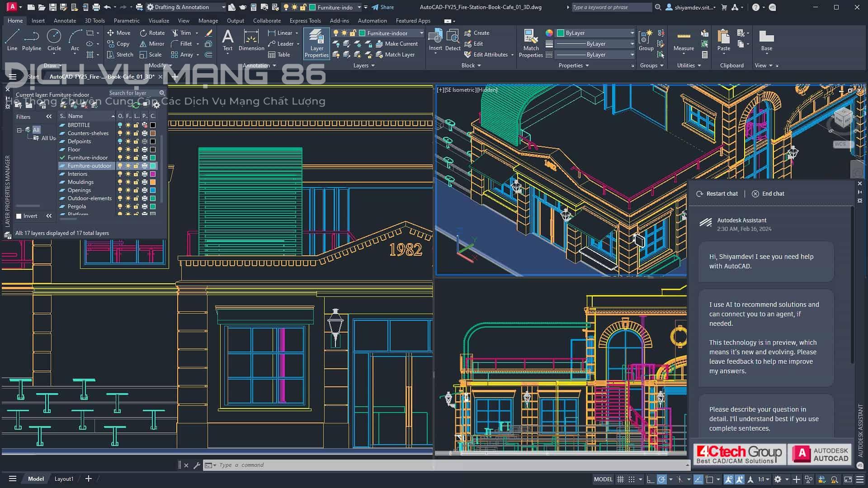Screen dimensions: 868x488
Task: Click the keyword search box in title bar
Action: coord(611,7)
